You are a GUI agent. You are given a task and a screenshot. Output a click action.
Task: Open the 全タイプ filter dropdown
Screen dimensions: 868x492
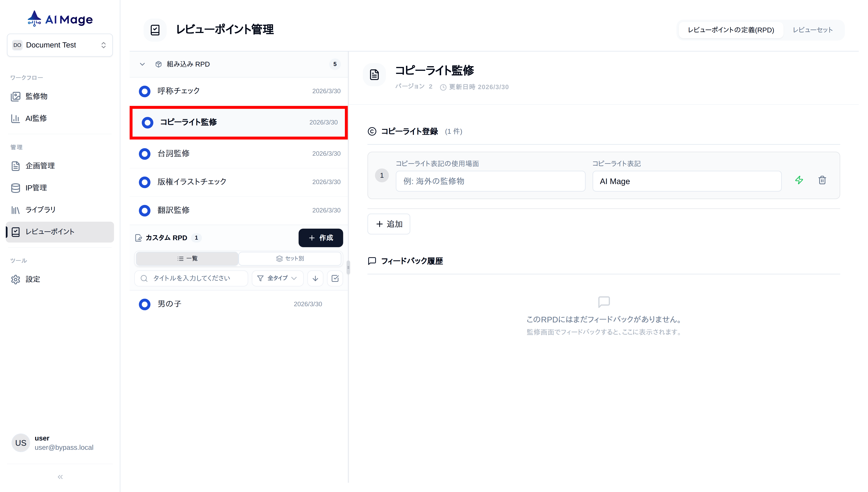(277, 278)
